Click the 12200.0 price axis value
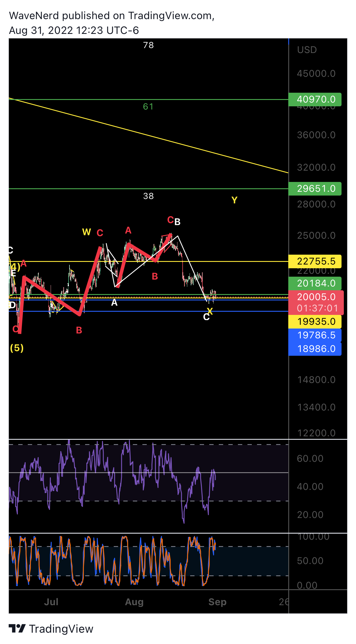 [316, 433]
